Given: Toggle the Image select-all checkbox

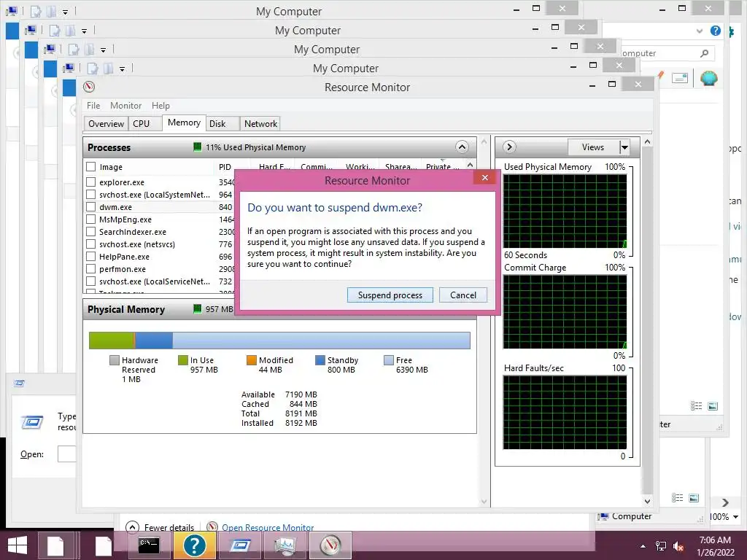Looking at the screenshot, I should coord(90,167).
